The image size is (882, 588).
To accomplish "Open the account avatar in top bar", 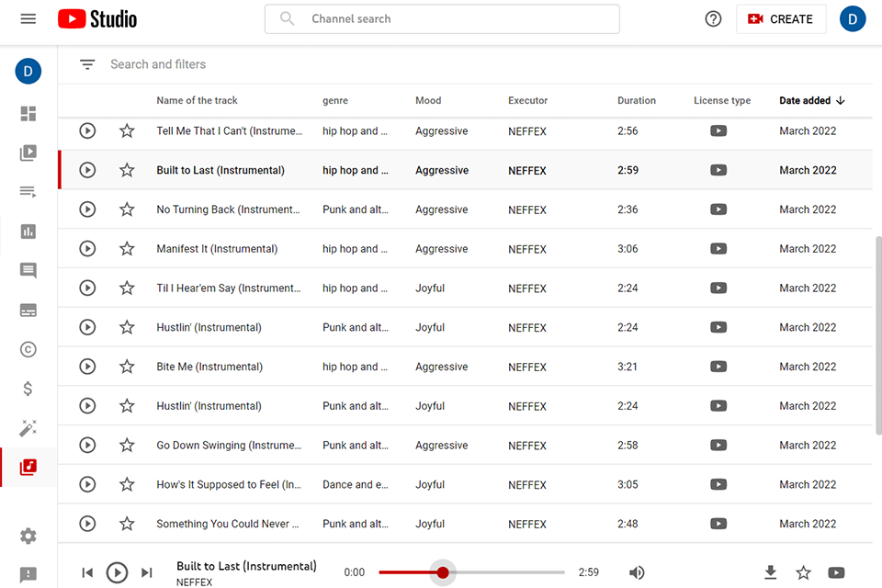I will click(x=853, y=19).
